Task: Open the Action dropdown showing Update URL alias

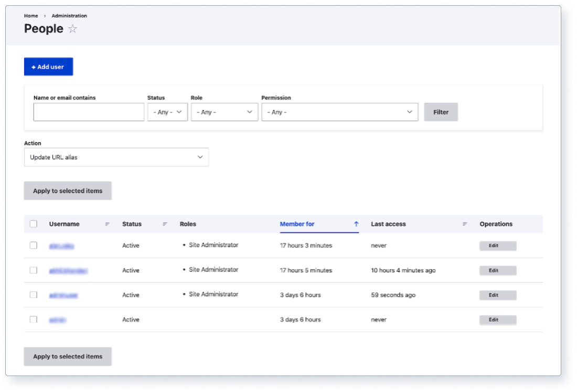Action: coord(116,157)
